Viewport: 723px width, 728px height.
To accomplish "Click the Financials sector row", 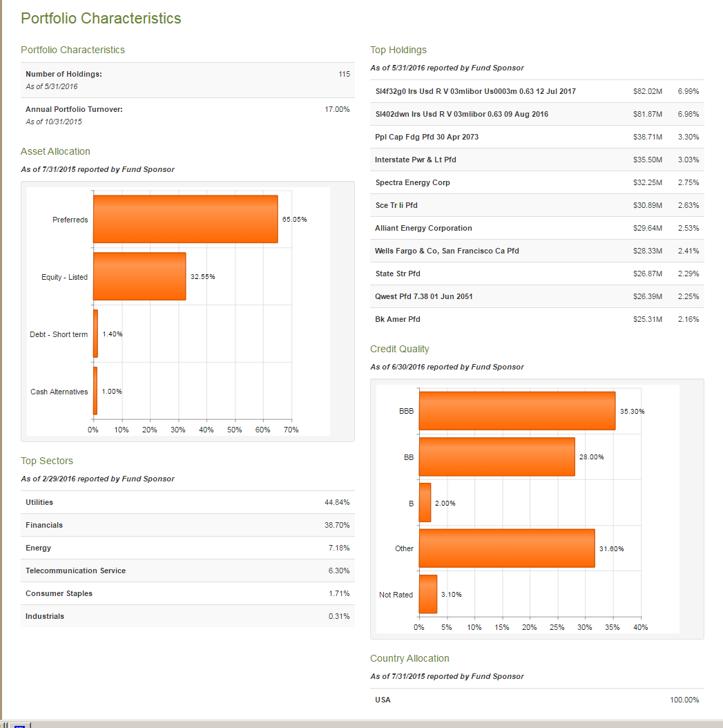I will 186,525.
